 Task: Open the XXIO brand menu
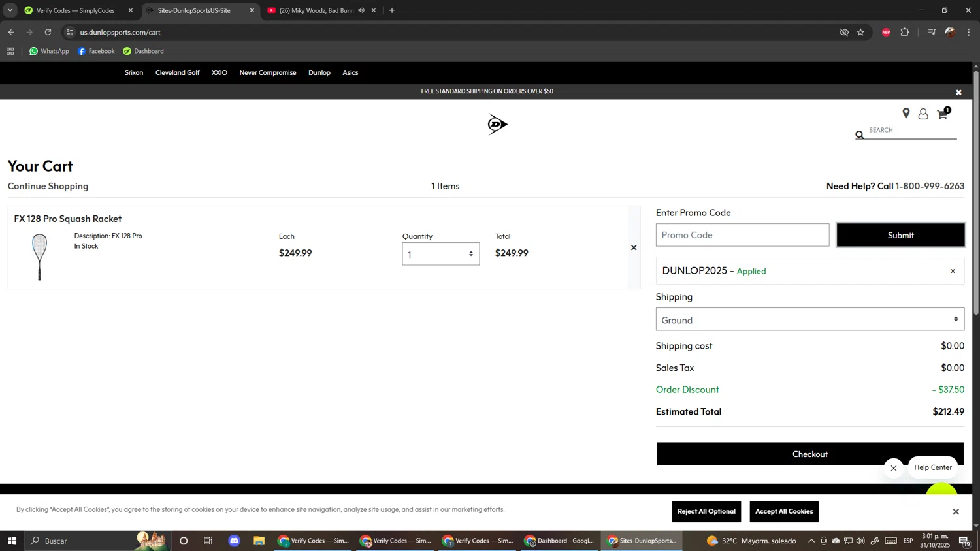[220, 72]
